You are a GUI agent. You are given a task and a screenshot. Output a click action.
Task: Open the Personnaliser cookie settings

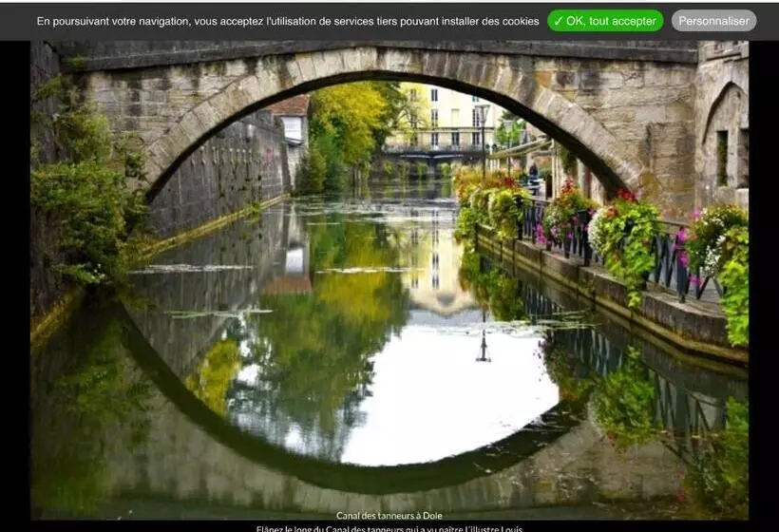tap(713, 21)
